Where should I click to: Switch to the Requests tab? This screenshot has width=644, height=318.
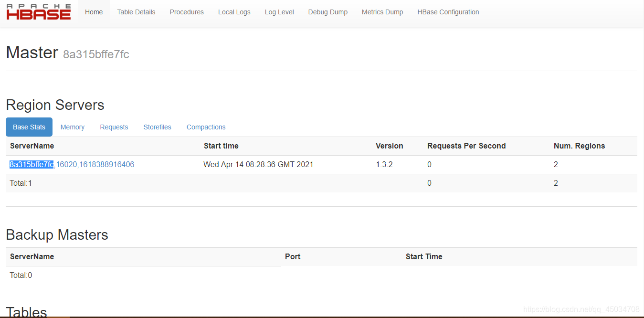(x=114, y=127)
